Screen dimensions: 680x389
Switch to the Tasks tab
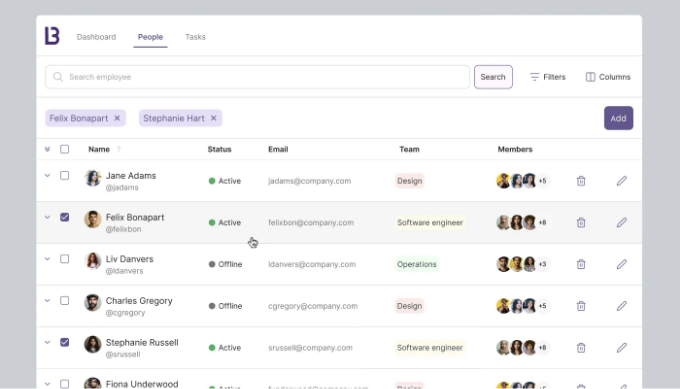[195, 37]
